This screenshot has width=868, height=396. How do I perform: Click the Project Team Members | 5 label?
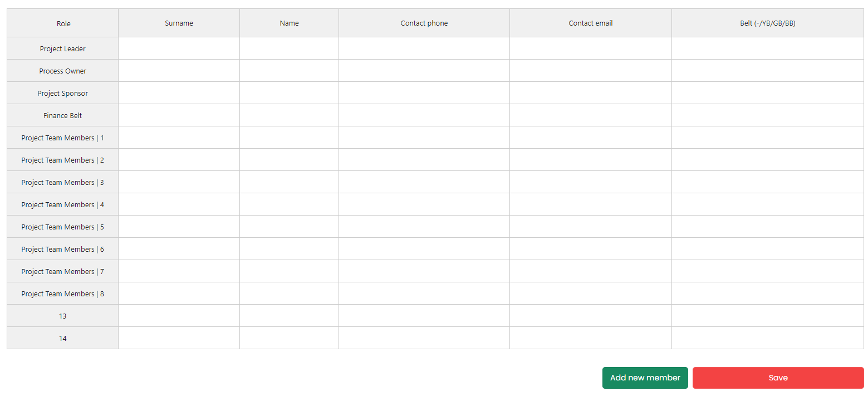(x=62, y=227)
